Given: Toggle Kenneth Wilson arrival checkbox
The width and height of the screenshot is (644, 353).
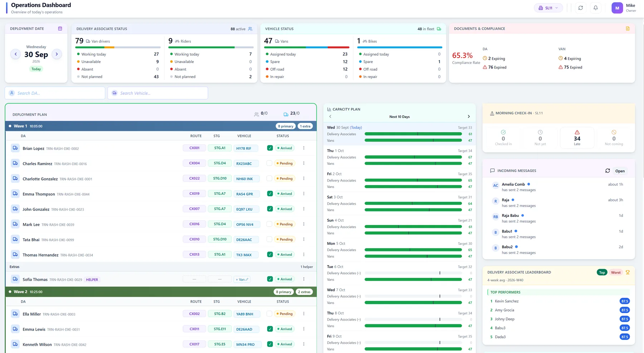Looking at the screenshot, I should [270, 344].
